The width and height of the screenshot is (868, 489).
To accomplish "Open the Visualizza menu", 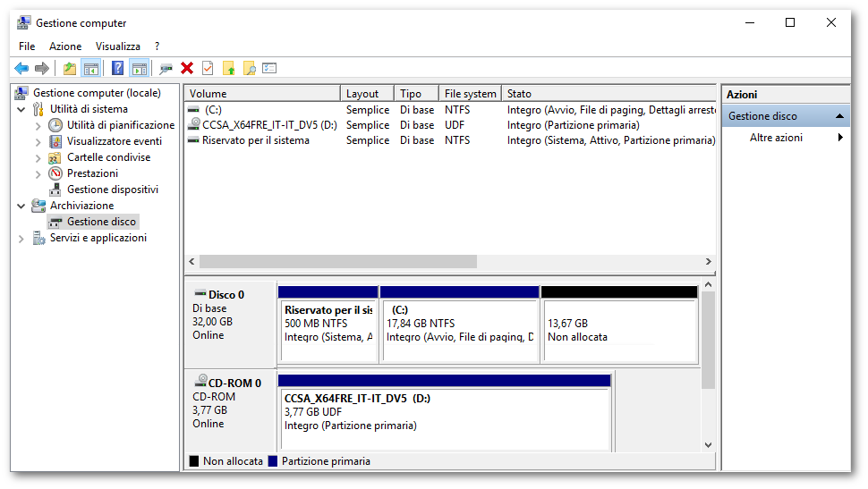I will (x=118, y=46).
